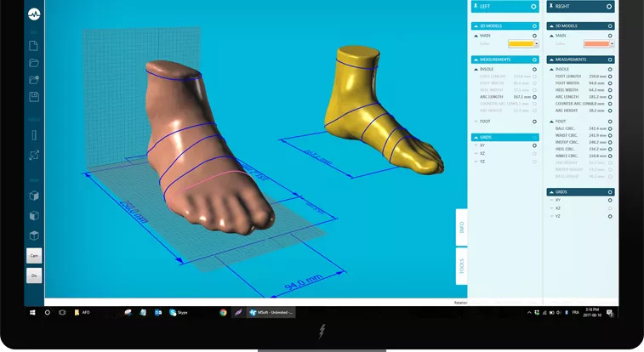The height and width of the screenshot is (352, 644).
Task: Open Skype from the taskbar
Action: [179, 313]
